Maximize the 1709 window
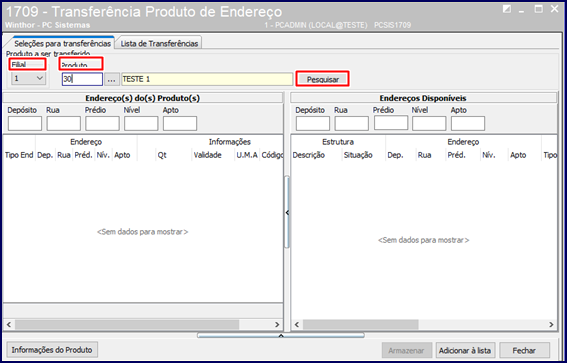 [x=538, y=10]
